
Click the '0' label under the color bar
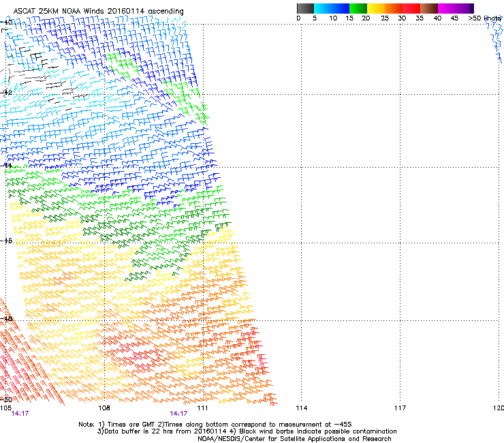point(298,18)
